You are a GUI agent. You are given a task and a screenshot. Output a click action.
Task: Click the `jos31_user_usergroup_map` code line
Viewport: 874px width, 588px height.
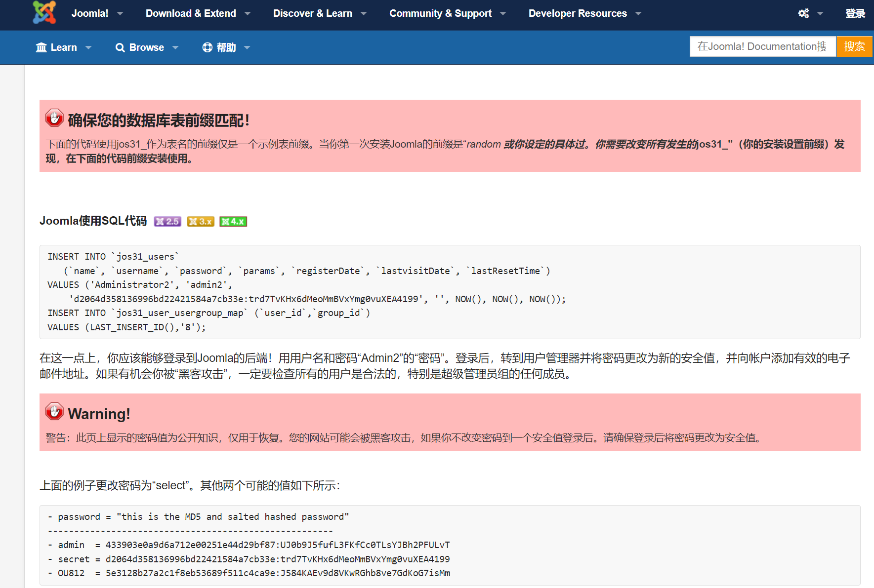coord(208,313)
